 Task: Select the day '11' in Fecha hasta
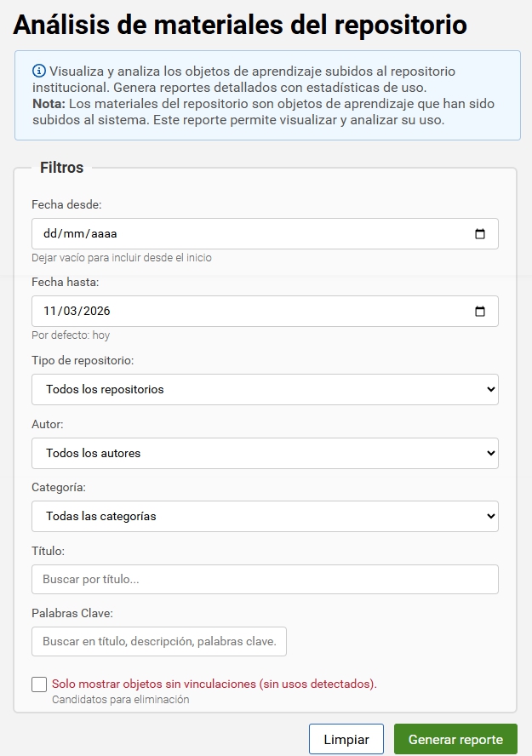click(49, 312)
